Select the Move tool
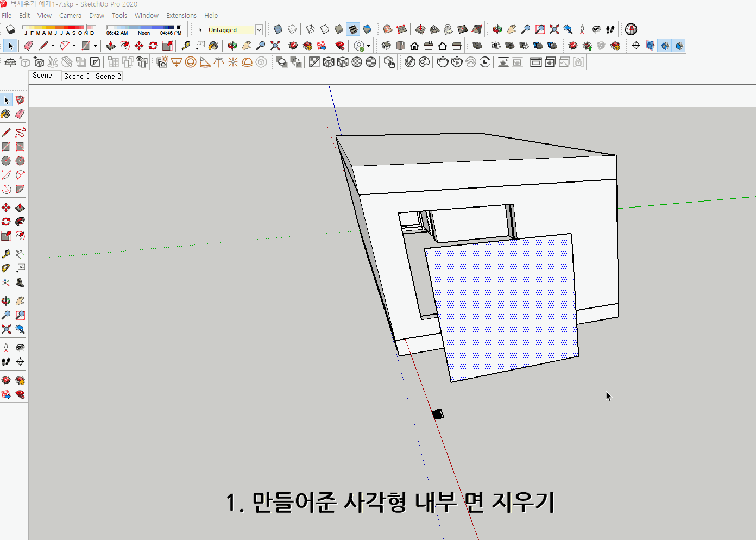756x540 pixels. 5,207
